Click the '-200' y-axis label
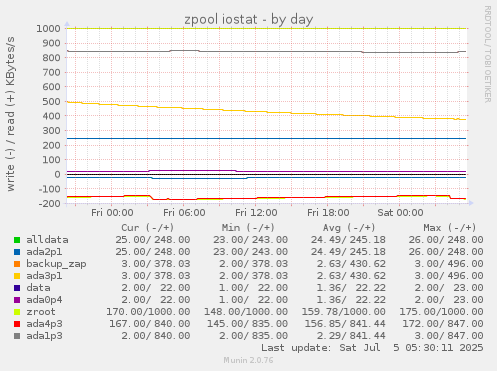The image size is (497, 371). click(x=50, y=203)
